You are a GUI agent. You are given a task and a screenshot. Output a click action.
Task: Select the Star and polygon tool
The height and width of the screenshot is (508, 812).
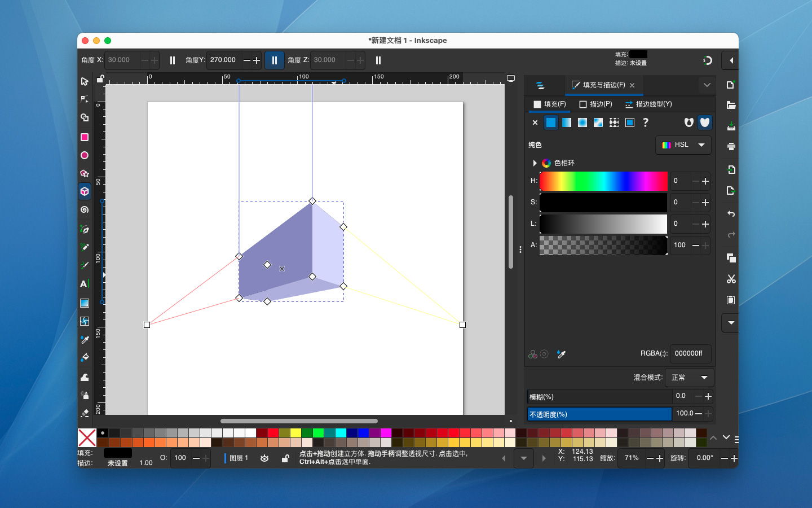tap(85, 173)
